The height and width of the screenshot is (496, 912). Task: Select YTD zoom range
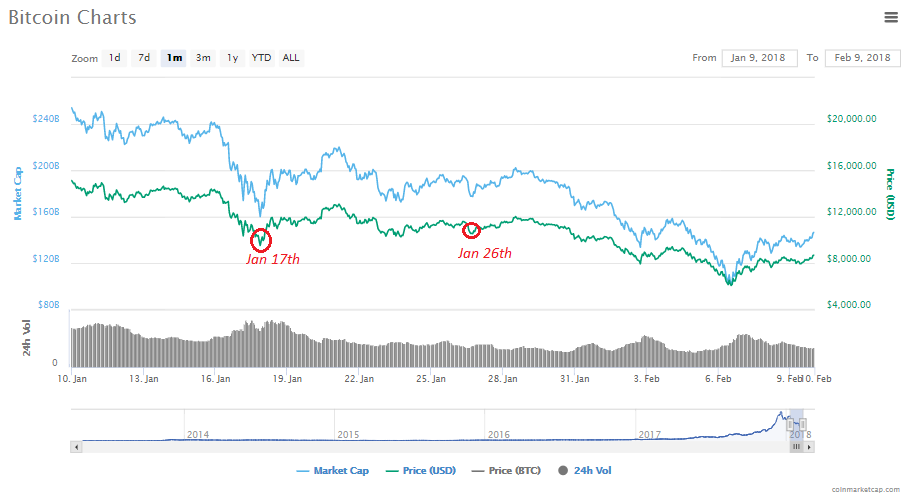tap(261, 58)
